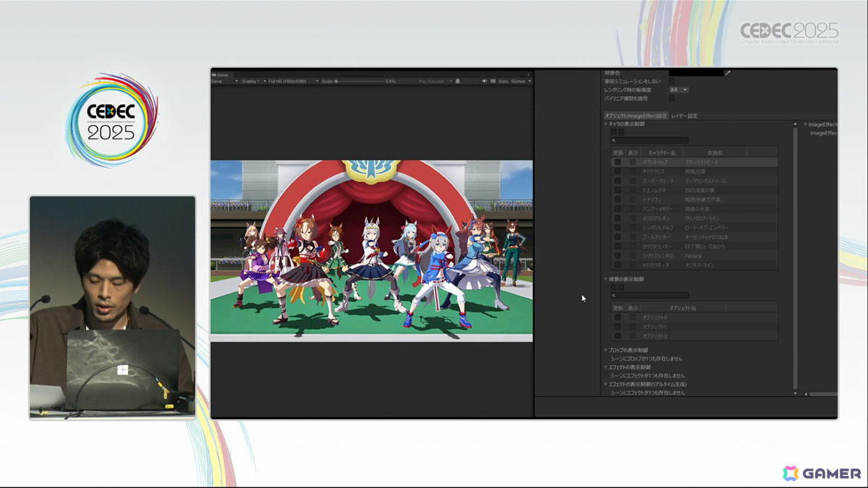Image resolution: width=868 pixels, height=488 pixels.
Task: Click the horizontal scrollbar at panel bottom
Action: pyautogui.click(x=823, y=393)
